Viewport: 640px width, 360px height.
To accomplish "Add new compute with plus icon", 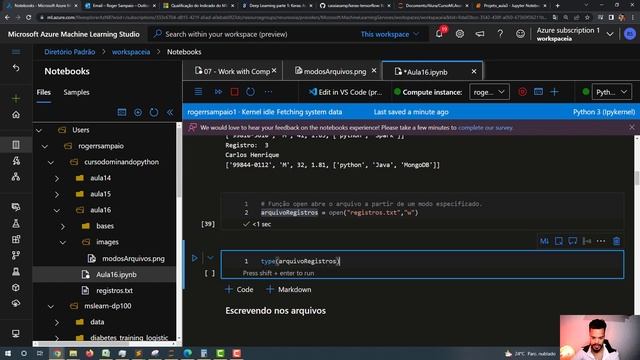I will [554, 92].
